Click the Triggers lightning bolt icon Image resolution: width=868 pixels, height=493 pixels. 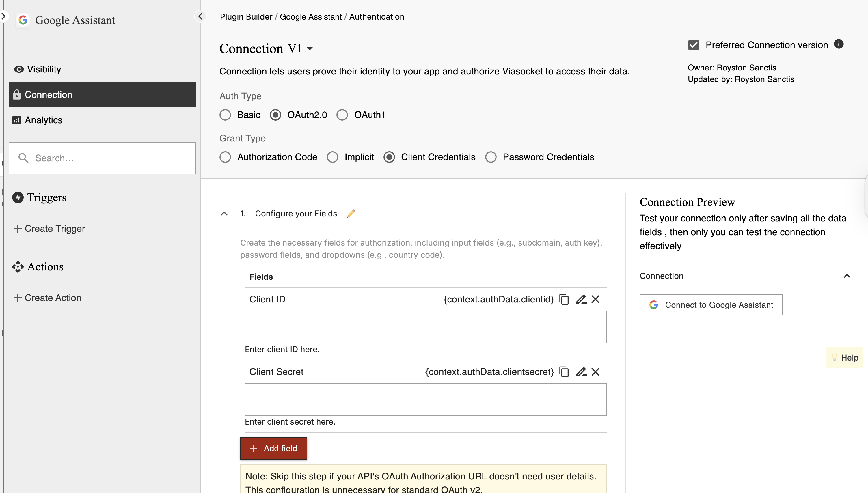pos(18,197)
